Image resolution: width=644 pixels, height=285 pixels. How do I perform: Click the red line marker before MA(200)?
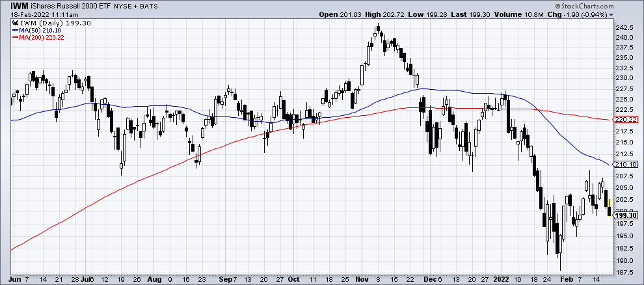[x=15, y=37]
